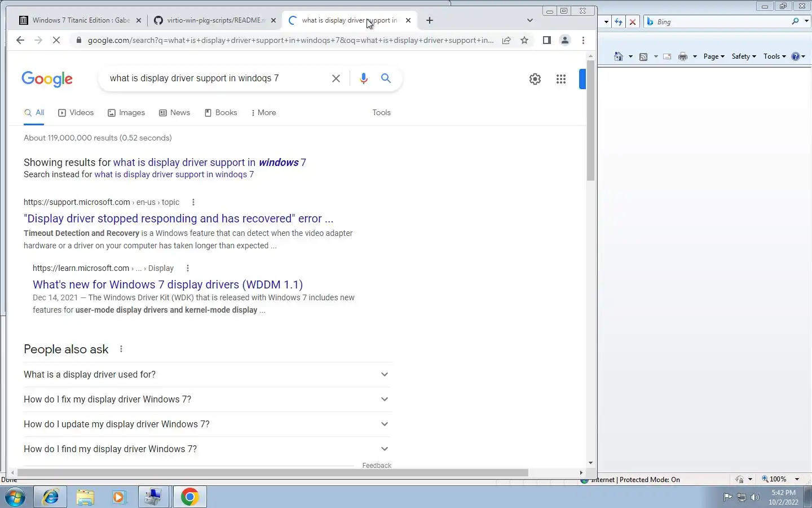The height and width of the screenshot is (508, 812).
Task: Click the network icon in the system tray
Action: [742, 497]
